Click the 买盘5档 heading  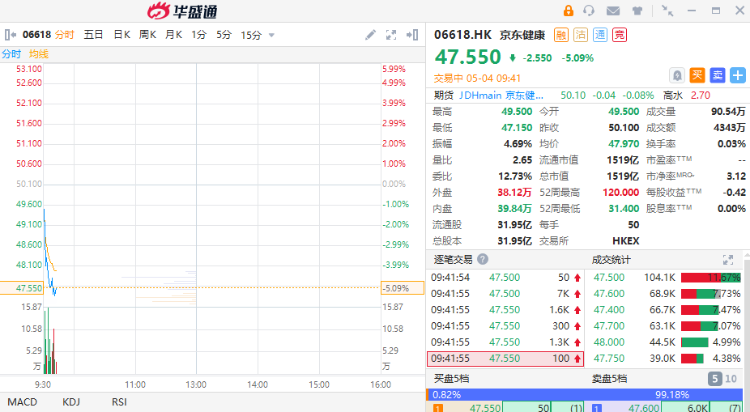click(x=451, y=379)
